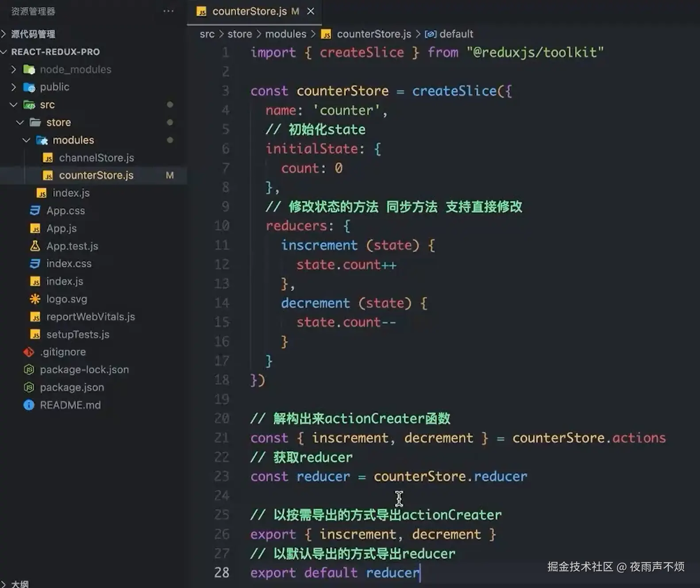Expand the 大纲 outline section

click(4, 584)
